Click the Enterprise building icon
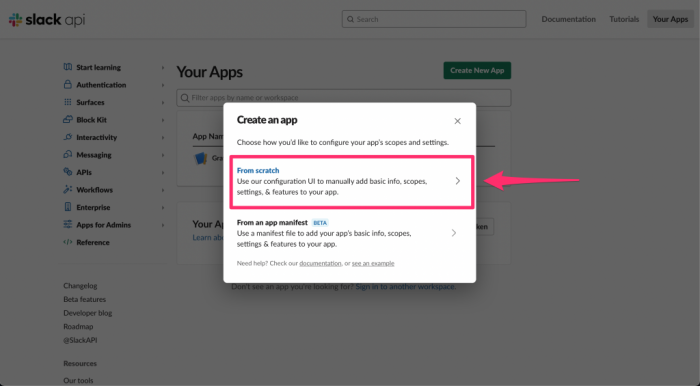 [x=67, y=207]
